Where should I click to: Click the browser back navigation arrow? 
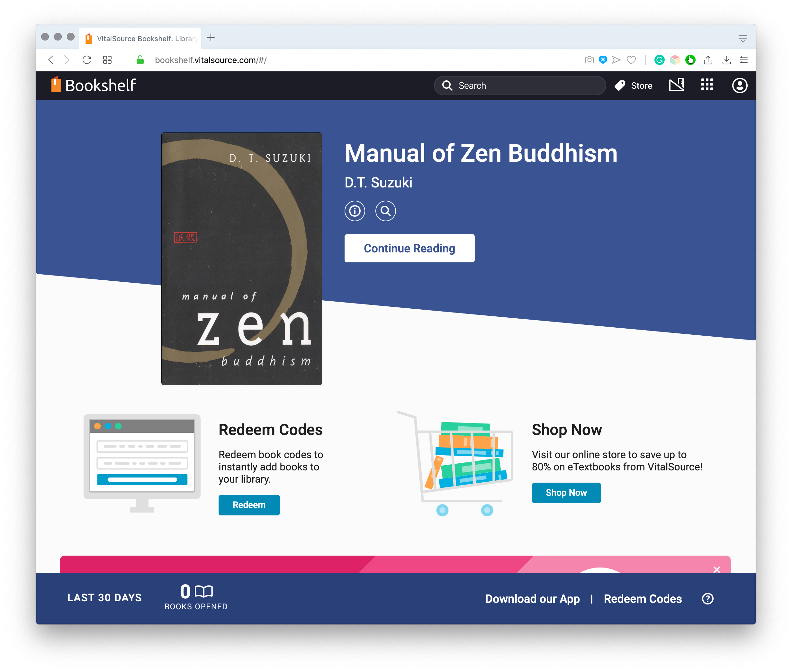(x=53, y=61)
